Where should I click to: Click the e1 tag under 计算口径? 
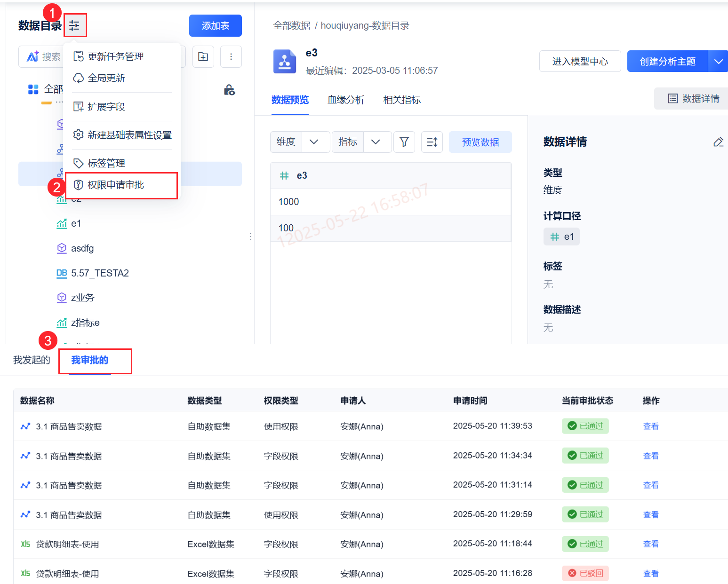point(561,237)
